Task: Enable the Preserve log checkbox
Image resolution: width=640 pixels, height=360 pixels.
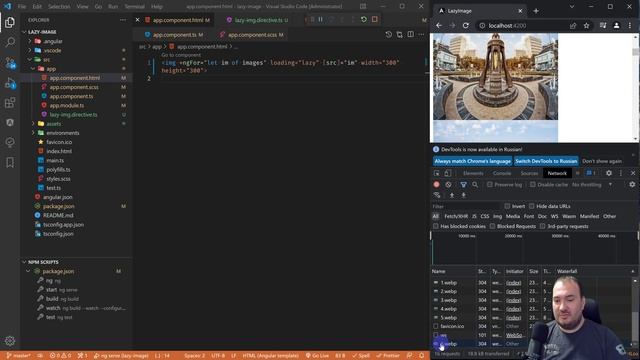Action: click(489, 184)
